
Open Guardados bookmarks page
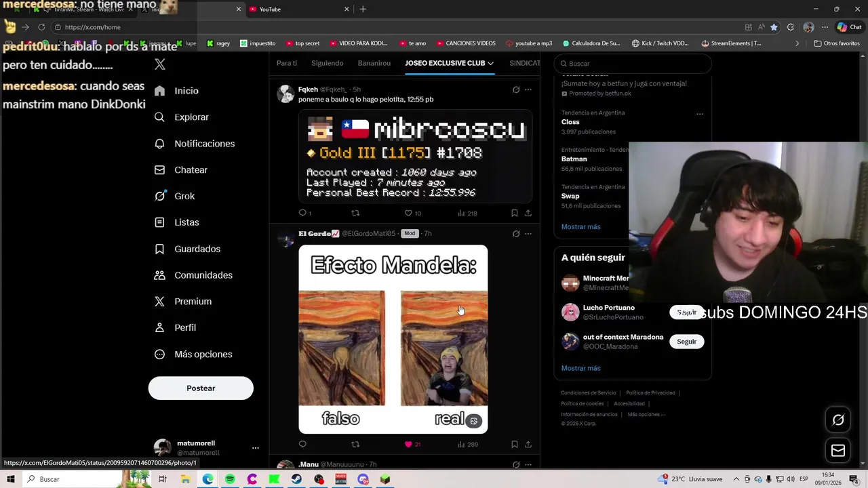(187, 249)
